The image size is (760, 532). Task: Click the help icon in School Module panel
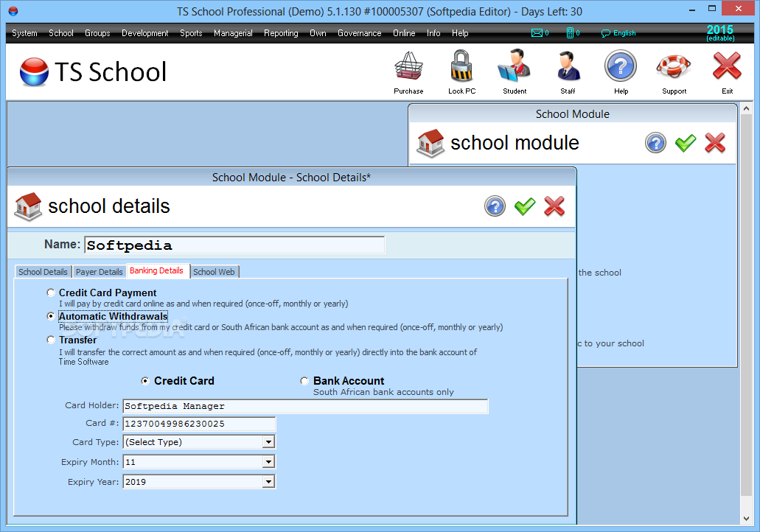click(655, 143)
